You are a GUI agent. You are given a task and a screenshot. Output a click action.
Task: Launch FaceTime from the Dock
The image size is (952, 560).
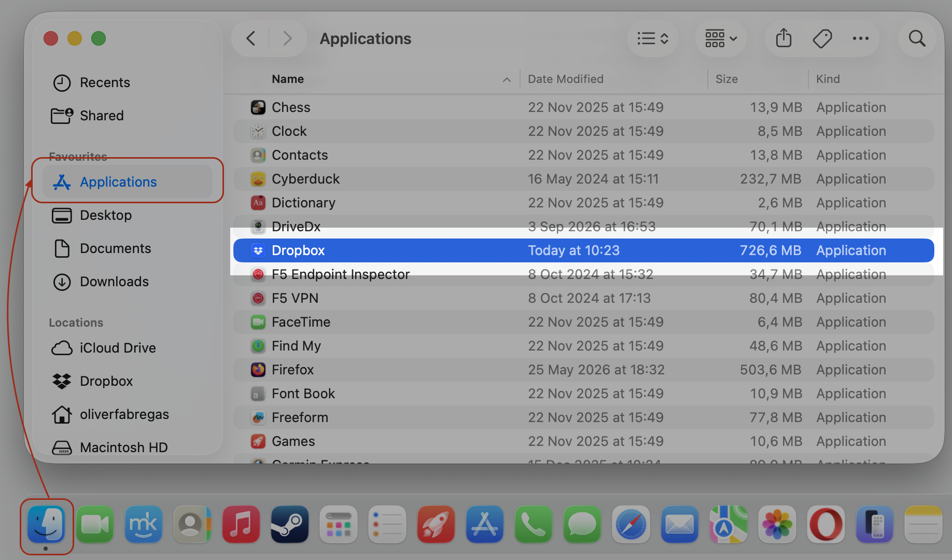pos(95,524)
